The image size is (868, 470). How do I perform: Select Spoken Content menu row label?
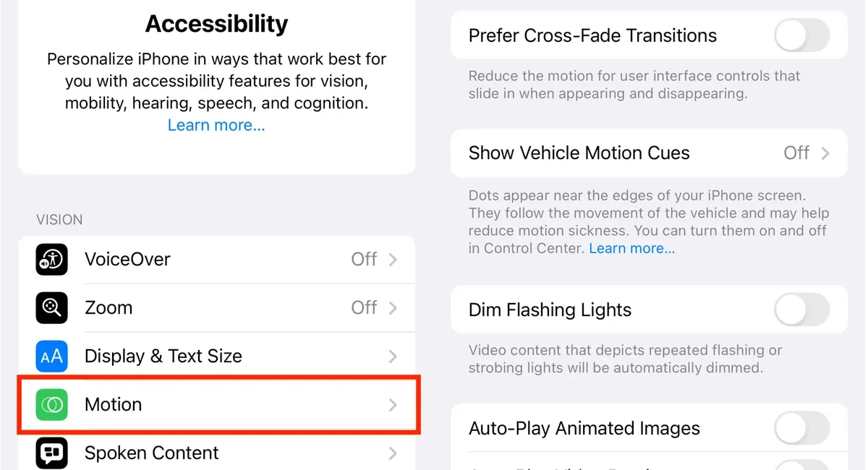(151, 453)
